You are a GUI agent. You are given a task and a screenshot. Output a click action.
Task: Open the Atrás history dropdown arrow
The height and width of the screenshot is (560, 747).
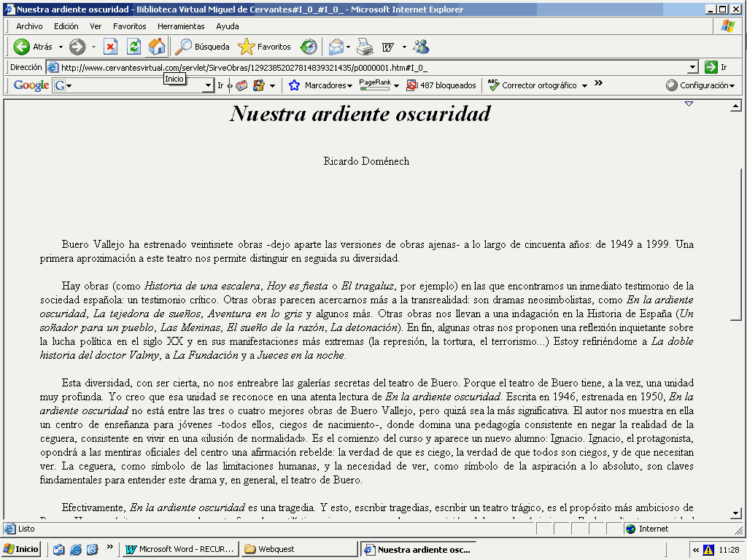[61, 47]
